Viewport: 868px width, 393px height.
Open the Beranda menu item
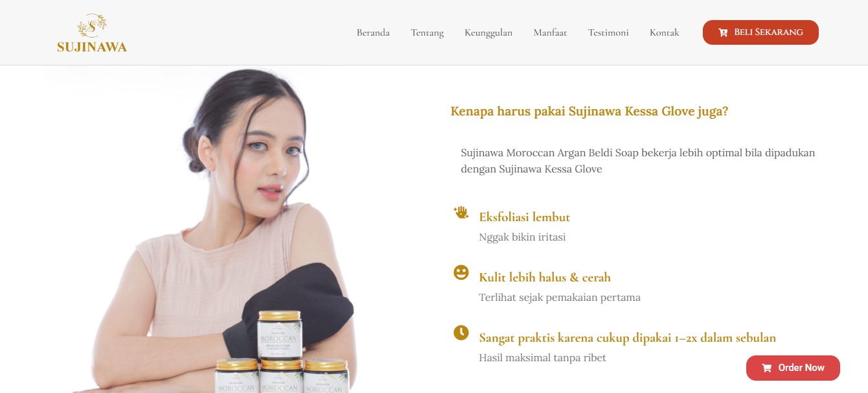pos(373,32)
